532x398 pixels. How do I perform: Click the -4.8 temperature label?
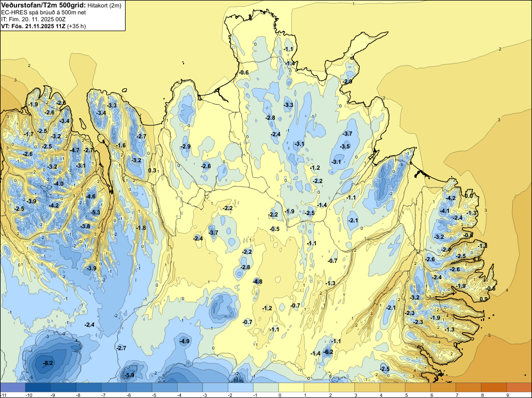257,281
